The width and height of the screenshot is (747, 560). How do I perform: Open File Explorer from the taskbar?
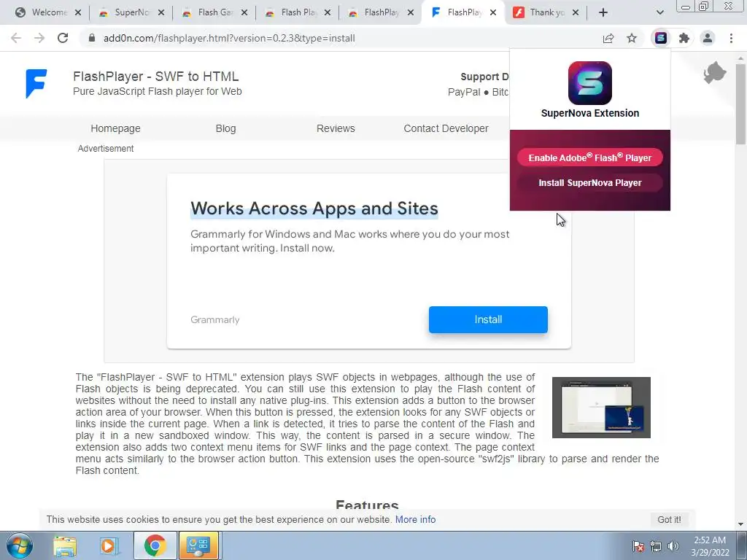pos(65,545)
